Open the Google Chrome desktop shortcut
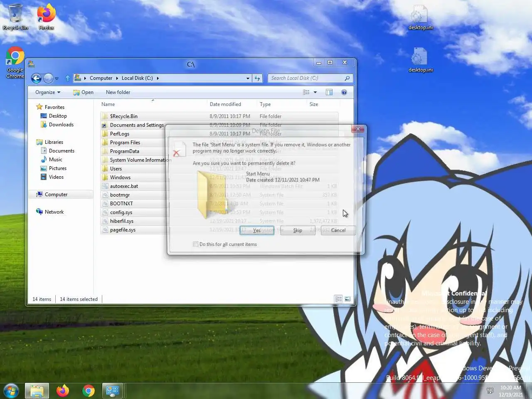This screenshot has width=532, height=399. click(15, 62)
